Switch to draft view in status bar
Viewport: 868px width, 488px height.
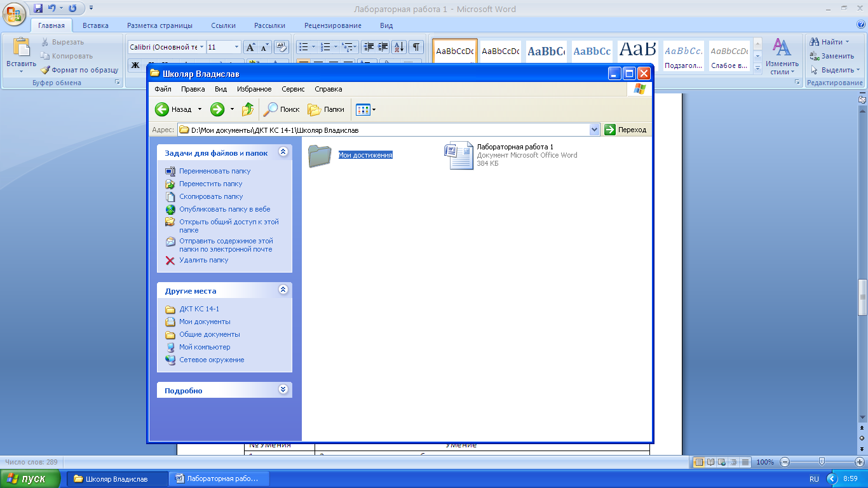click(745, 462)
